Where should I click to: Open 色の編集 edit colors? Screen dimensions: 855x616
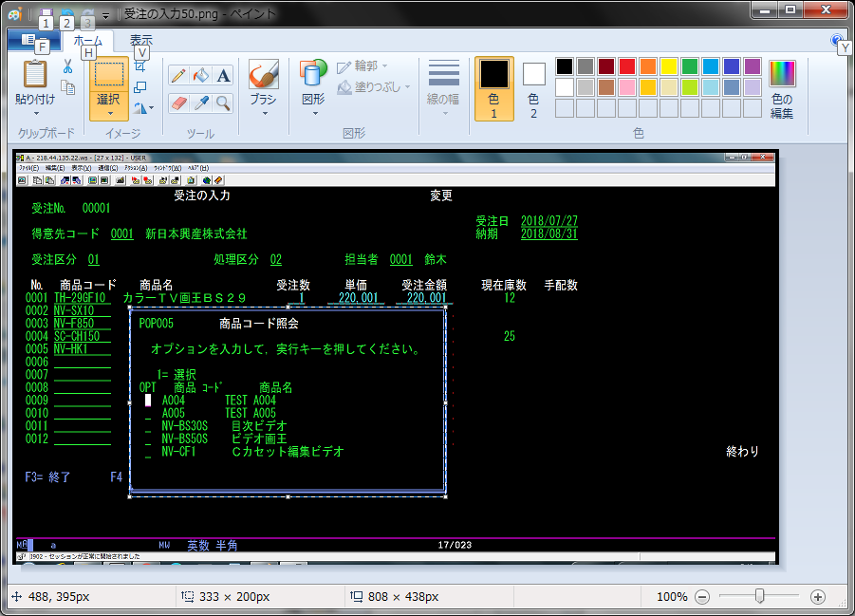[782, 88]
